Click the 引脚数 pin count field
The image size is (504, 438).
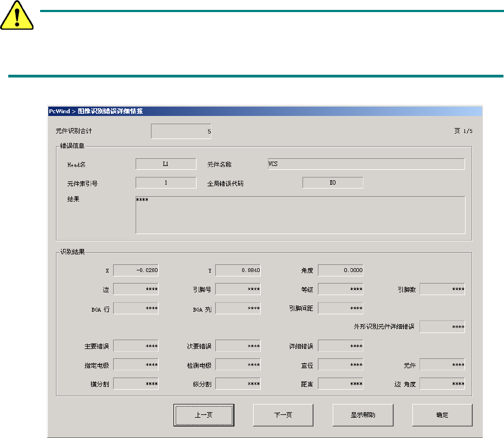tap(443, 289)
